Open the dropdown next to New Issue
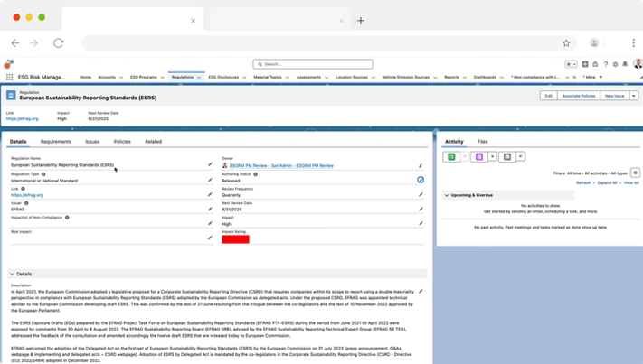The width and height of the screenshot is (643, 364). (634, 96)
